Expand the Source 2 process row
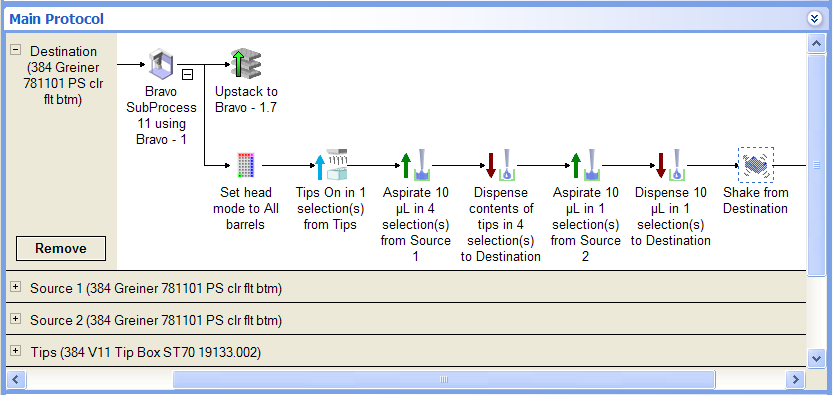833x395 pixels. 16,319
